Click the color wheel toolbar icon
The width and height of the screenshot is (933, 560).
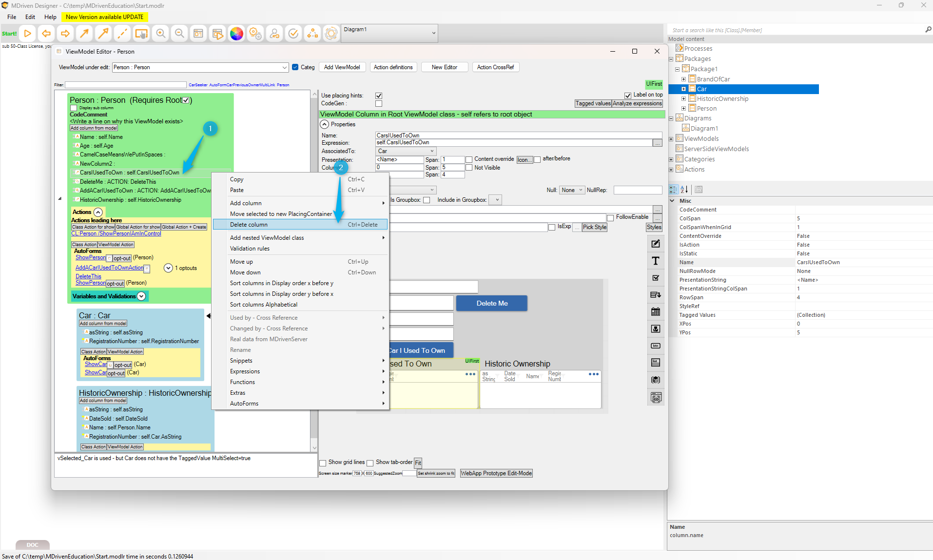pos(236,34)
